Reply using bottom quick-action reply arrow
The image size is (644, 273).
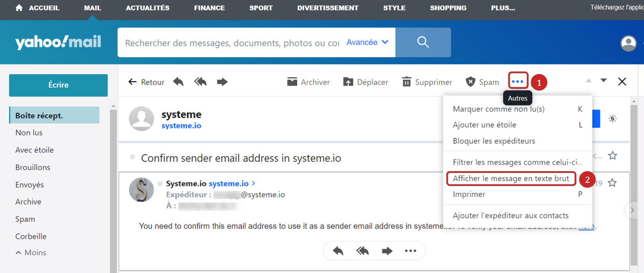[338, 251]
